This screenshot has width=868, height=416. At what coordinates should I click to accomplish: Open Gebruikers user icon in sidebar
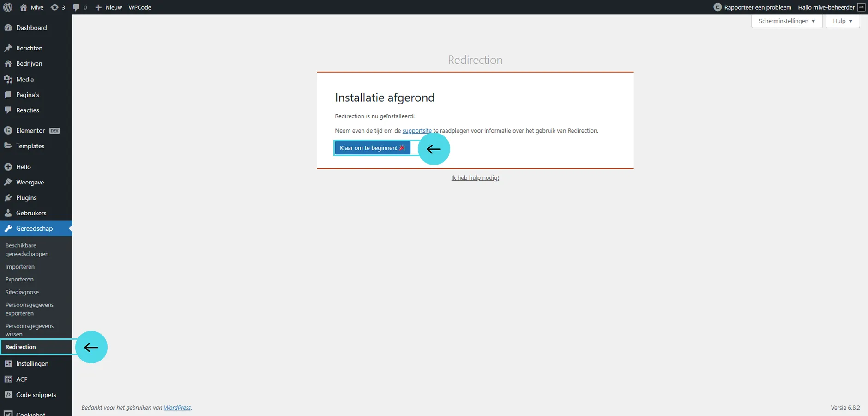tap(8, 213)
